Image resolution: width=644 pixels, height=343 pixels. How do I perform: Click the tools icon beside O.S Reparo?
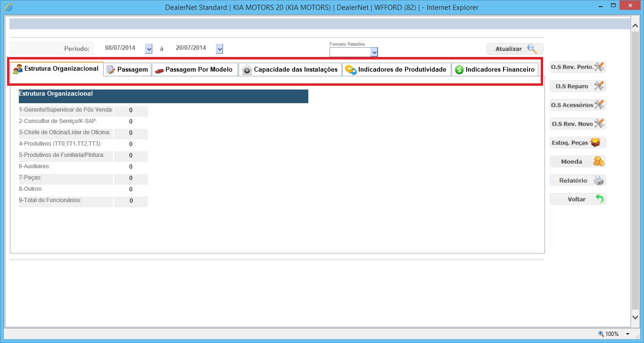(599, 86)
